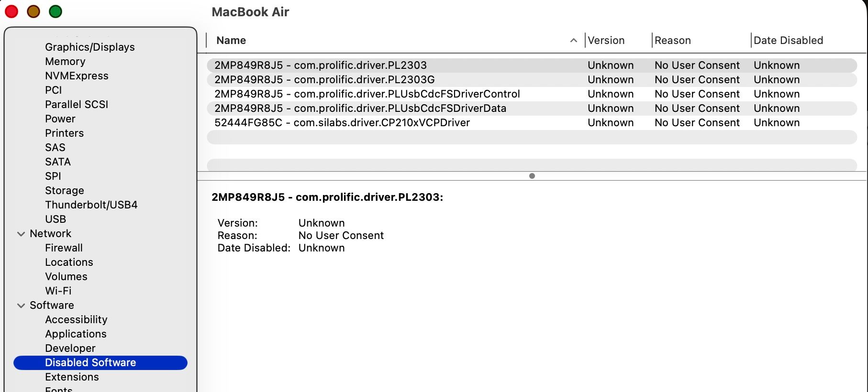The height and width of the screenshot is (392, 868).
Task: Select USB in the hardware list
Action: coord(56,219)
